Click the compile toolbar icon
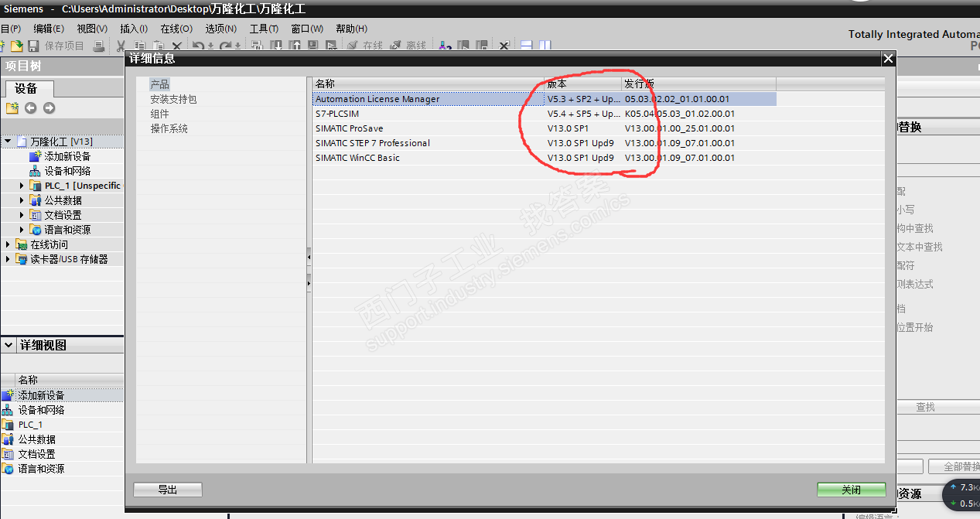This screenshot has width=980, height=519. tap(258, 46)
